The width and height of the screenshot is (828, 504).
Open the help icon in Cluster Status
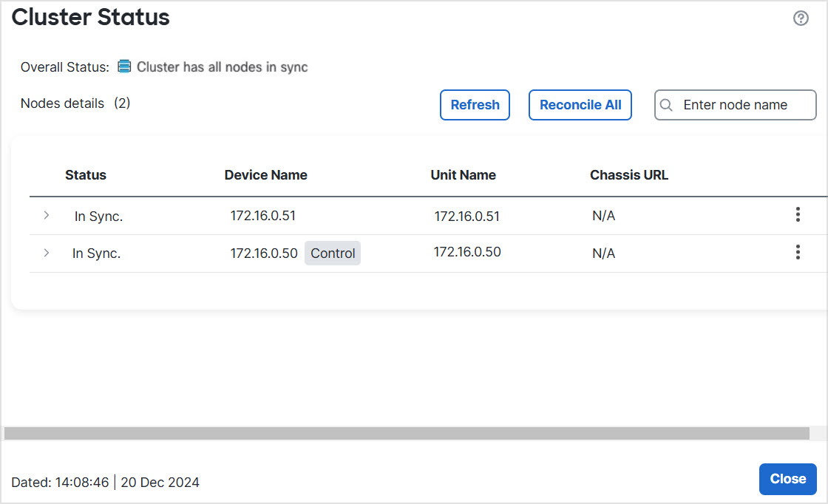pos(801,18)
